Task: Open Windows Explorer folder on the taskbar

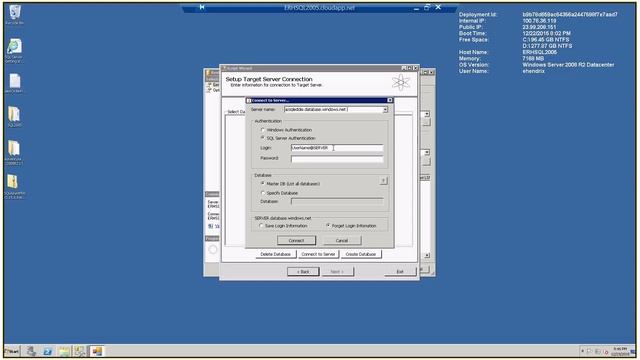Action: (64, 351)
